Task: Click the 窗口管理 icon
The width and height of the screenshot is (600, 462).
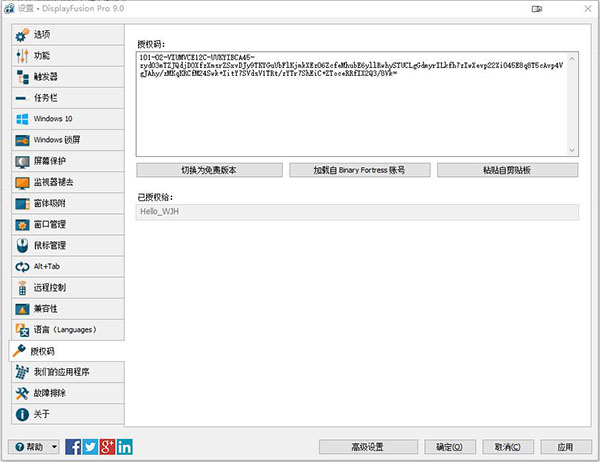Action: point(22,225)
